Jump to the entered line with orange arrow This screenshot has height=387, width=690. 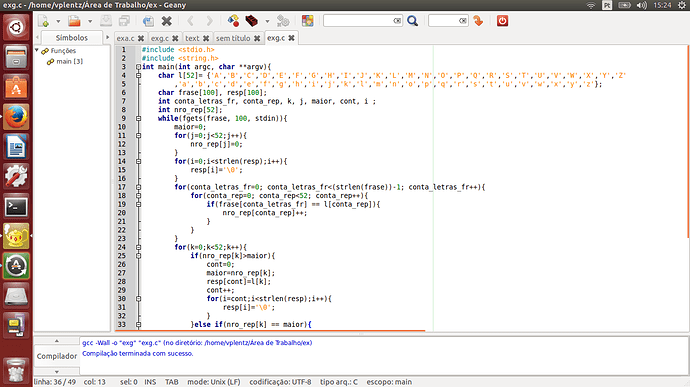(478, 21)
